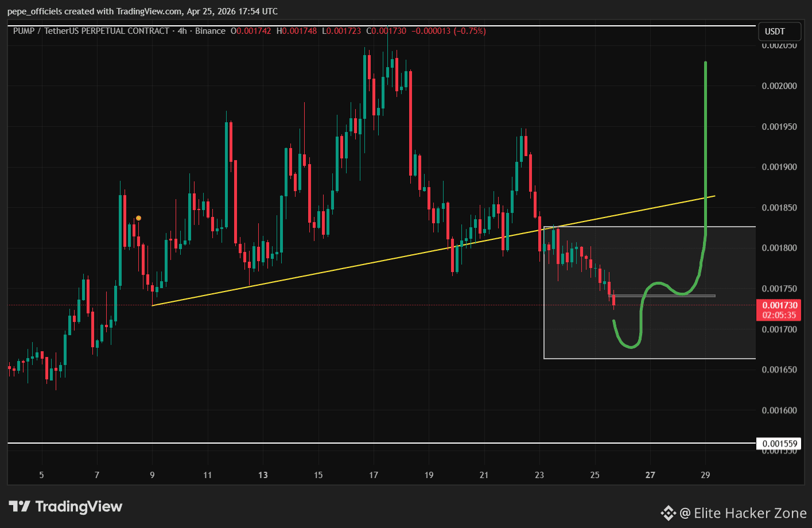Click the open value 0.001742

pos(254,31)
